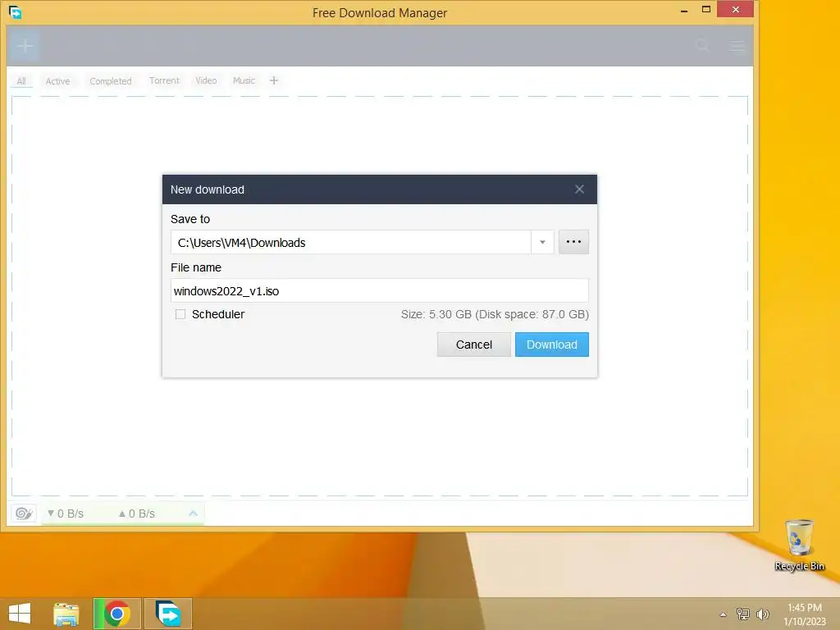
Task: Enable the Scheduler checkbox
Action: 180,314
